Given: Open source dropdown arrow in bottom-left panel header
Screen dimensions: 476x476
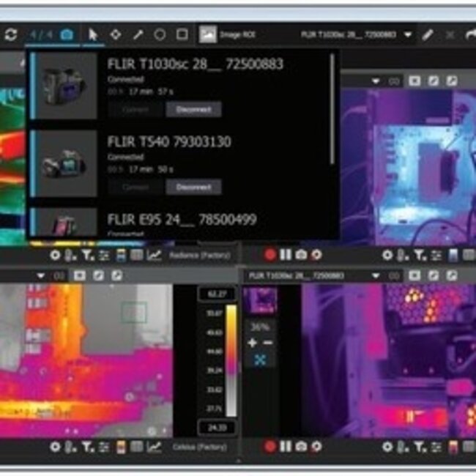Looking at the screenshot, I should pos(41,276).
